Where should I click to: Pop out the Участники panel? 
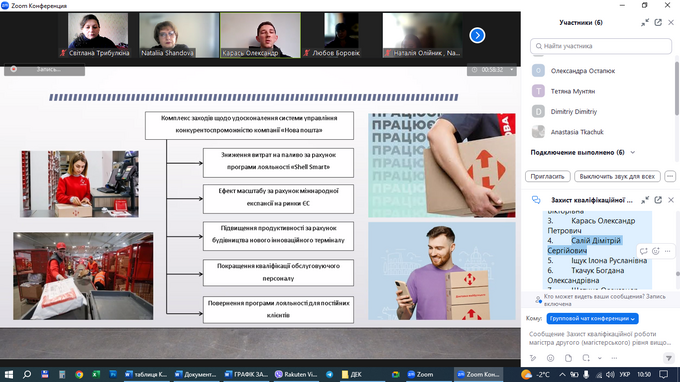(x=658, y=23)
